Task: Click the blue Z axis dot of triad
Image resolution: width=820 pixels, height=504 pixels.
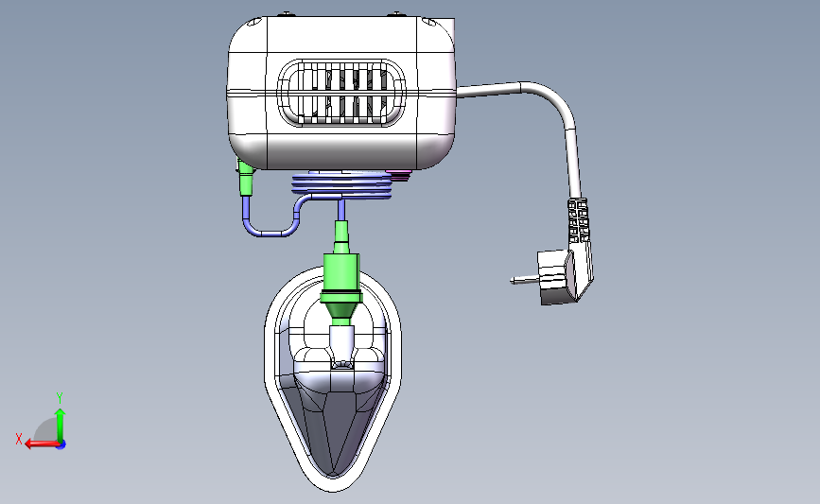Action: click(x=61, y=444)
